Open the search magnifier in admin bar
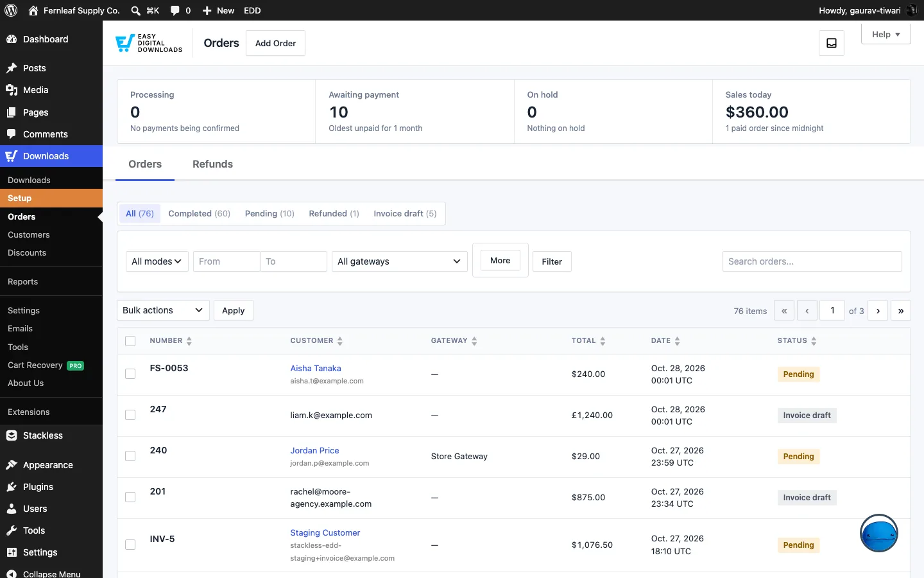Screen dimensions: 924x578 (135, 10)
